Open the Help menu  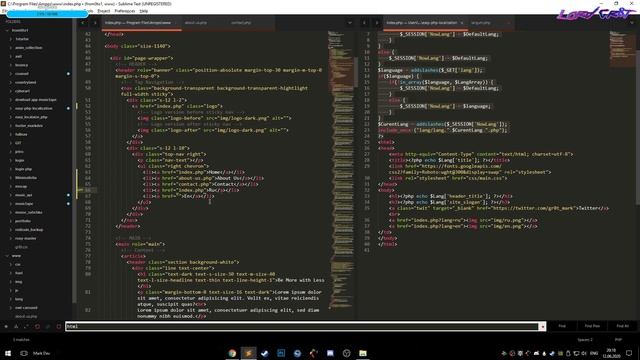[x=144, y=11]
